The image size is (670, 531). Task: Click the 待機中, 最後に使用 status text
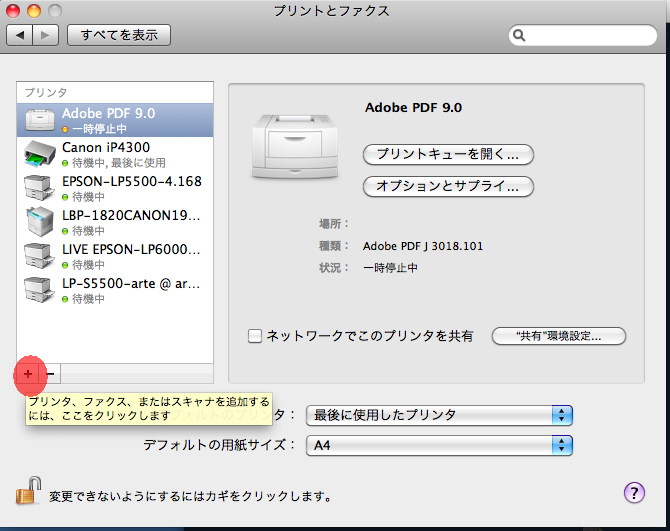pos(119,163)
